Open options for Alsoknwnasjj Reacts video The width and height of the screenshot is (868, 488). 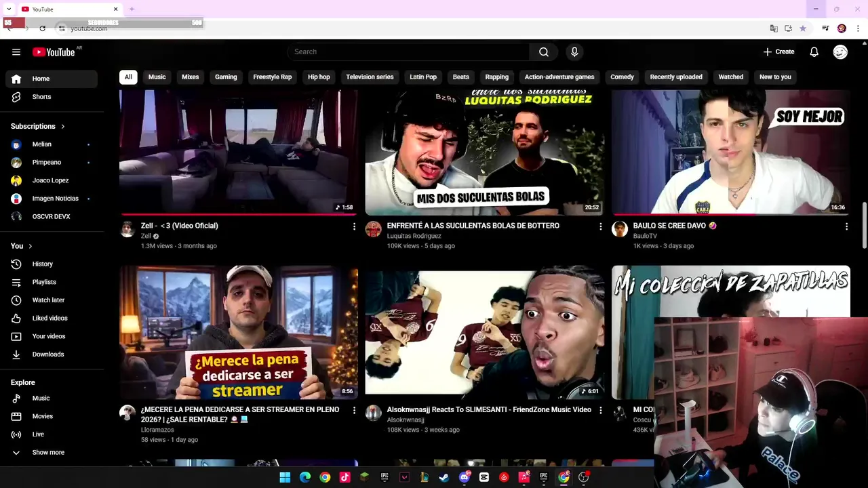point(600,410)
